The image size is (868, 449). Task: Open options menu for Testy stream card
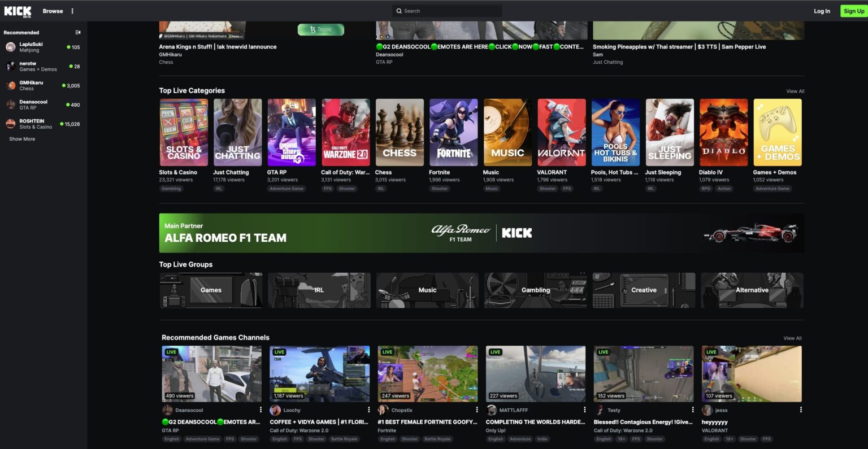pos(692,409)
